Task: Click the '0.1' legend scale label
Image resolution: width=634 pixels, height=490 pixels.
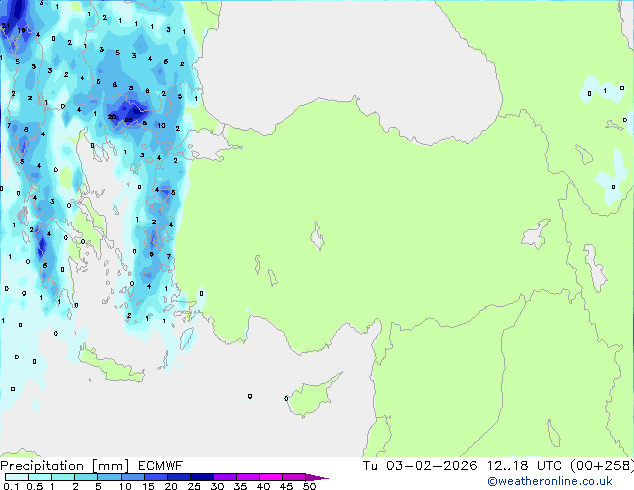Action: [x=11, y=486]
